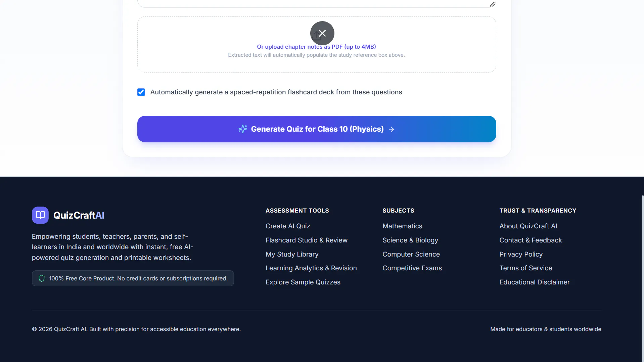Untick the spaced-repetition flashcard deck checkbox
The width and height of the screenshot is (644, 362).
pyautogui.click(x=141, y=92)
